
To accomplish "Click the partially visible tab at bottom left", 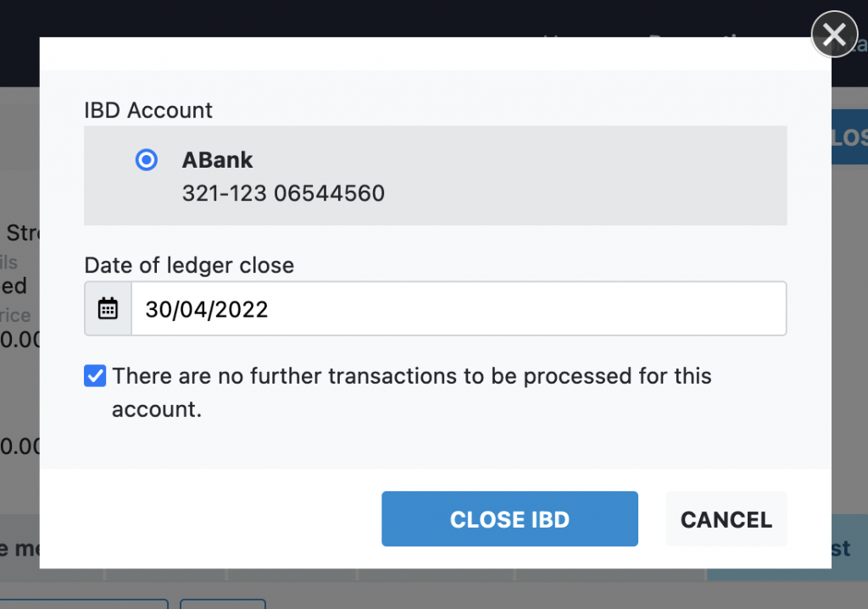I will [x=19, y=548].
